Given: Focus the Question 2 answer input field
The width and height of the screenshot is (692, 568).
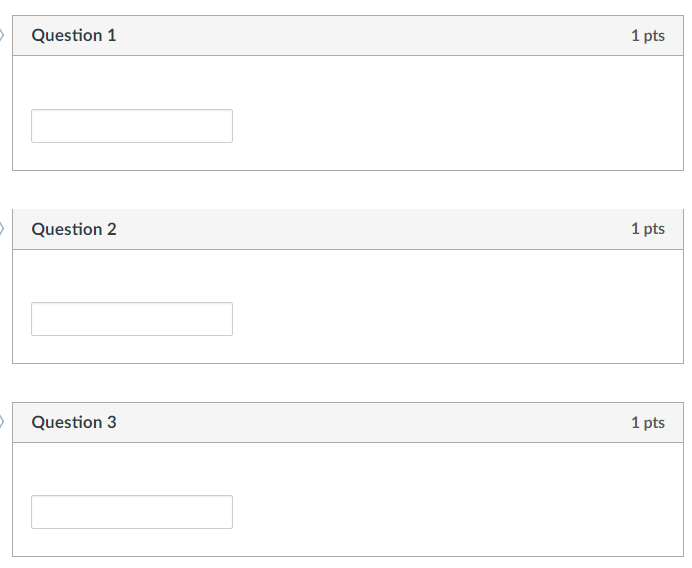Looking at the screenshot, I should (132, 319).
